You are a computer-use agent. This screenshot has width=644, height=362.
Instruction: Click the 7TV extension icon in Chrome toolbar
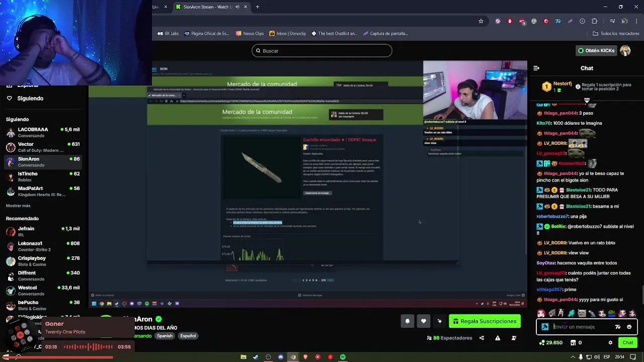coord(558,21)
